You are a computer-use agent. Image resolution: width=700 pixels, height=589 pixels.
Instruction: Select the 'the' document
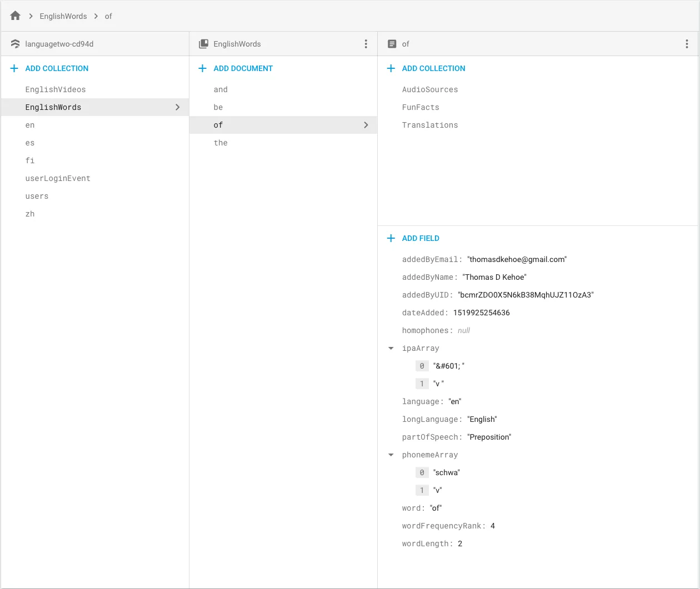(221, 143)
